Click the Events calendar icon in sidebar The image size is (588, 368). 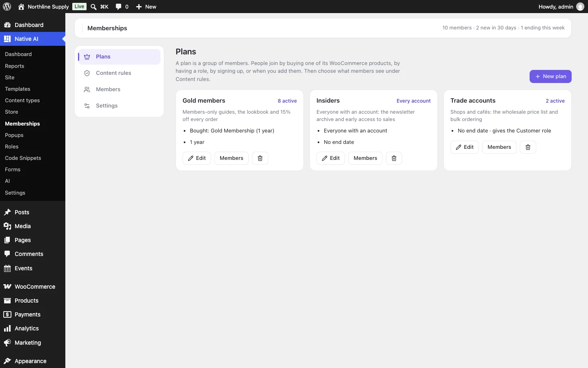pos(7,268)
